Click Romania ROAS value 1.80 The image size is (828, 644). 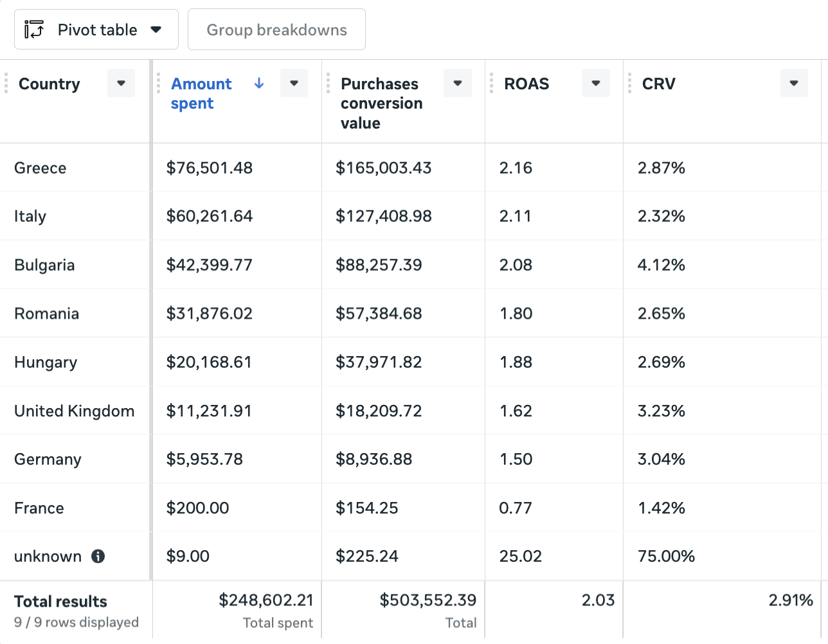[516, 314]
